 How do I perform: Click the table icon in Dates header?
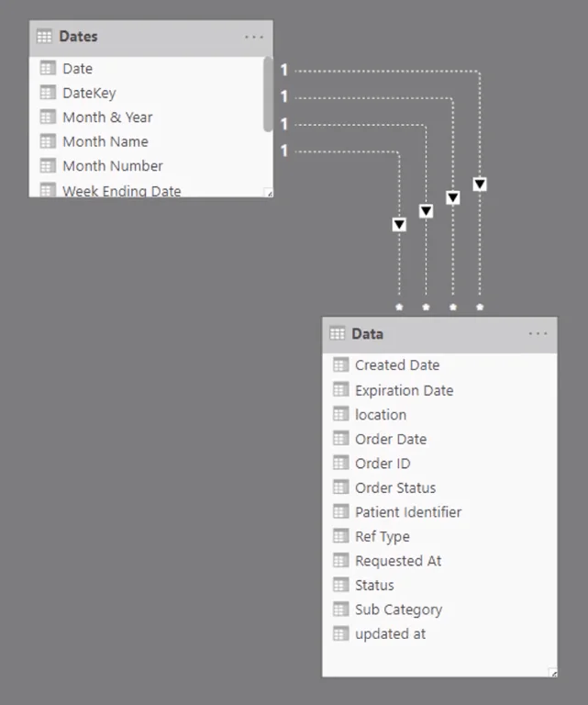44,37
